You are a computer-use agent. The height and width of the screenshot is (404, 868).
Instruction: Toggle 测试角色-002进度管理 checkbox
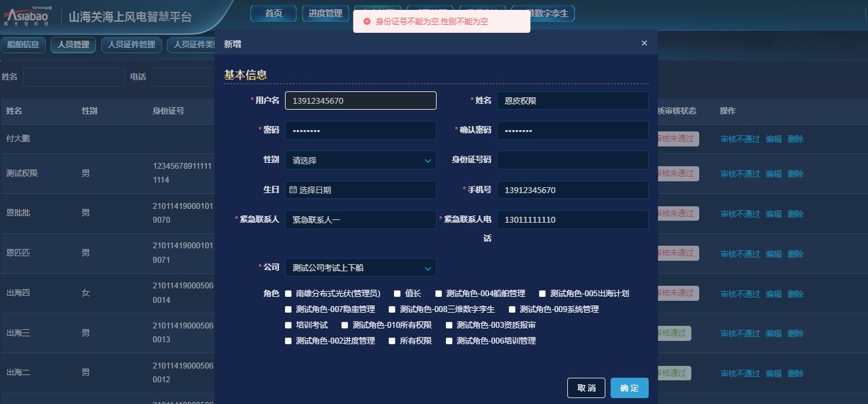click(288, 341)
